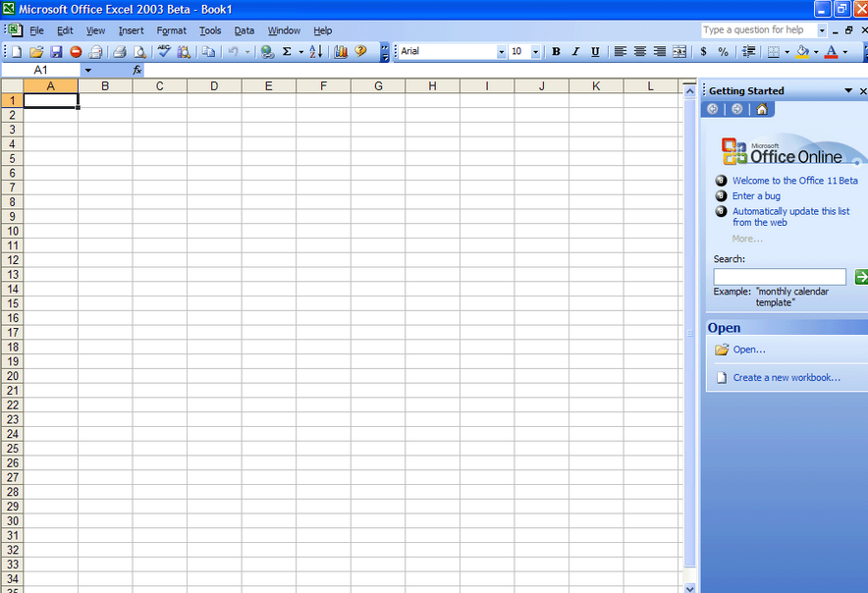Toggle Underline formatting
Image resolution: width=868 pixels, height=593 pixels.
(595, 51)
